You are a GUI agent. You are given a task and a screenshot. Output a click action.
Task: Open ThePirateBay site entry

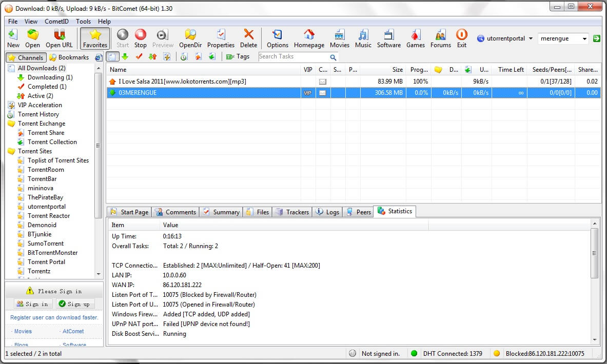click(x=45, y=197)
